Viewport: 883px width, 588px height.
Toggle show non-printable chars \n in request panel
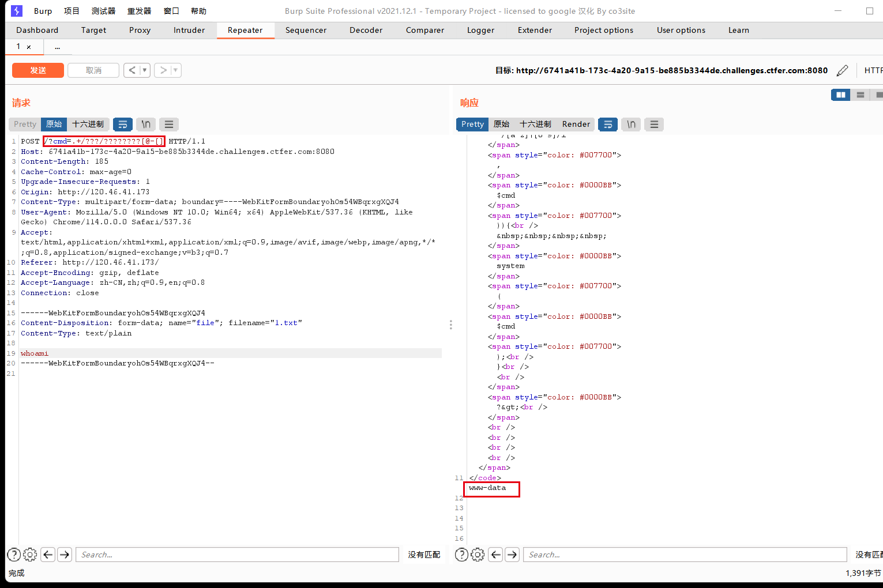click(x=146, y=124)
